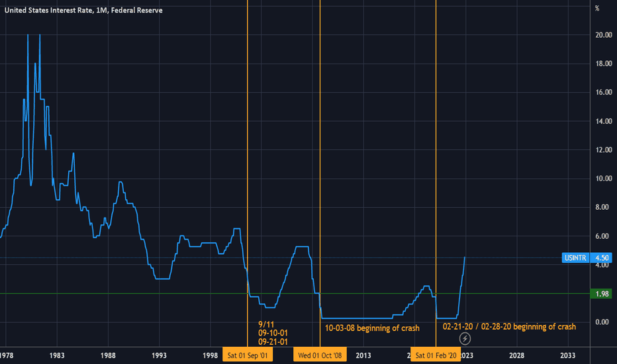Image resolution: width=617 pixels, height=364 pixels.
Task: Click the 4.50 current value tag
Action: pyautogui.click(x=602, y=257)
